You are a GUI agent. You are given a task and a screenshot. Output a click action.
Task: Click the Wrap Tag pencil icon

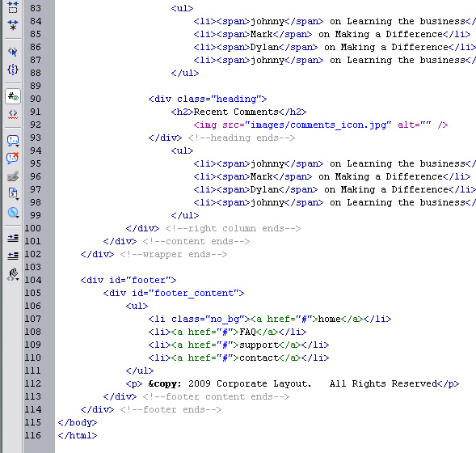click(13, 176)
